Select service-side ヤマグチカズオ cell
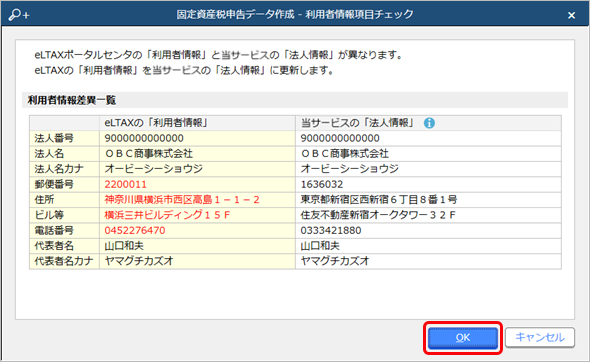Viewport: 590px width, 362px height. point(429,261)
